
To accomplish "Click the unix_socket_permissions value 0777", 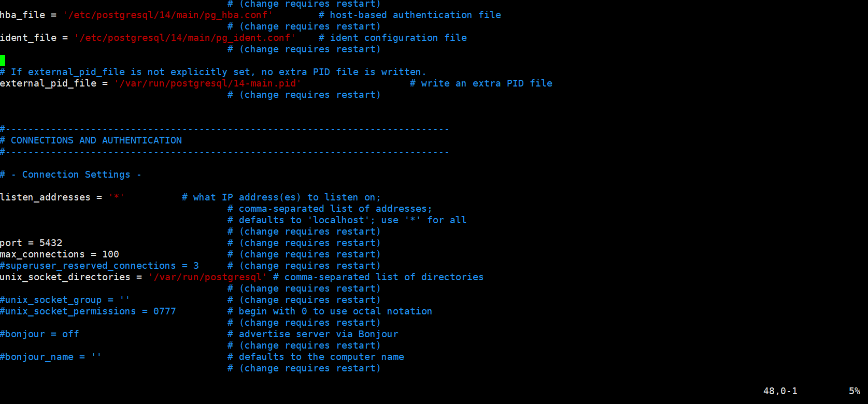I will click(165, 311).
